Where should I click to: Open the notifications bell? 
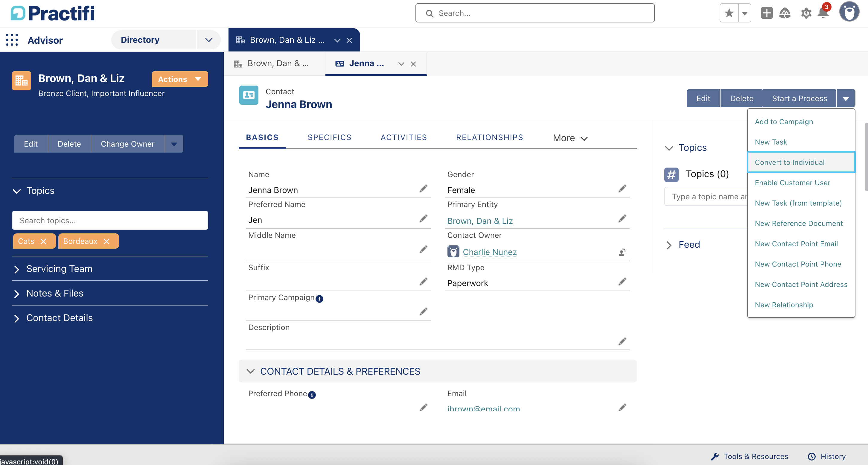(823, 13)
